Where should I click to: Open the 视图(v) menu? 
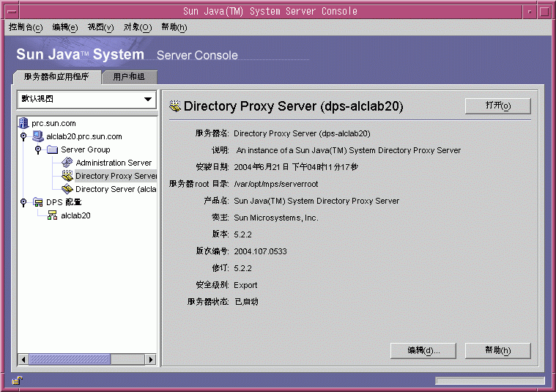pyautogui.click(x=100, y=27)
